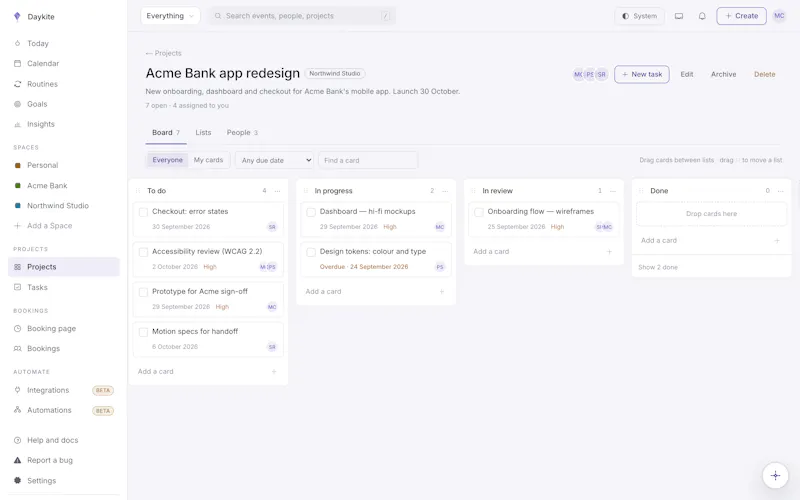
Task: Expand Show 2 done in Done column
Action: pos(658,267)
